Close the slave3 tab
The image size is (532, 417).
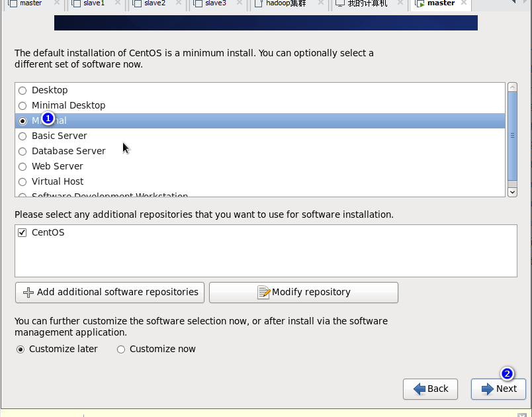[239, 3]
